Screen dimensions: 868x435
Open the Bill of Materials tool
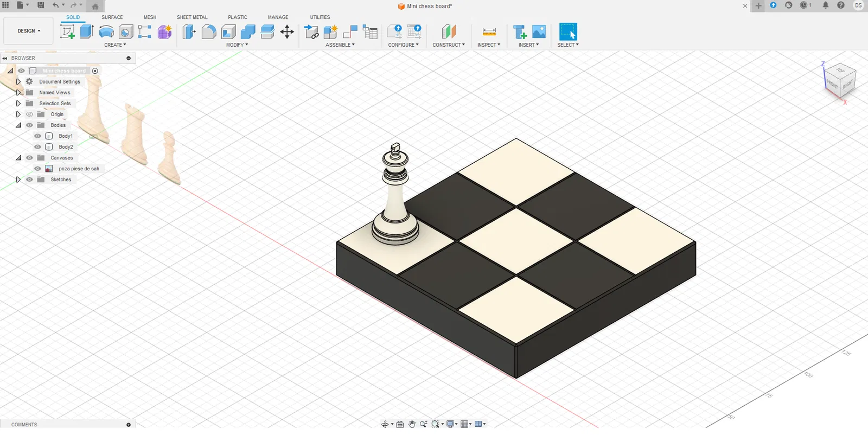[370, 32]
